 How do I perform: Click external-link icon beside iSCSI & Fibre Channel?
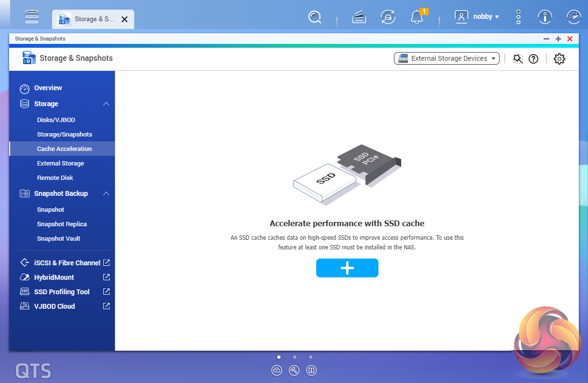click(x=107, y=263)
